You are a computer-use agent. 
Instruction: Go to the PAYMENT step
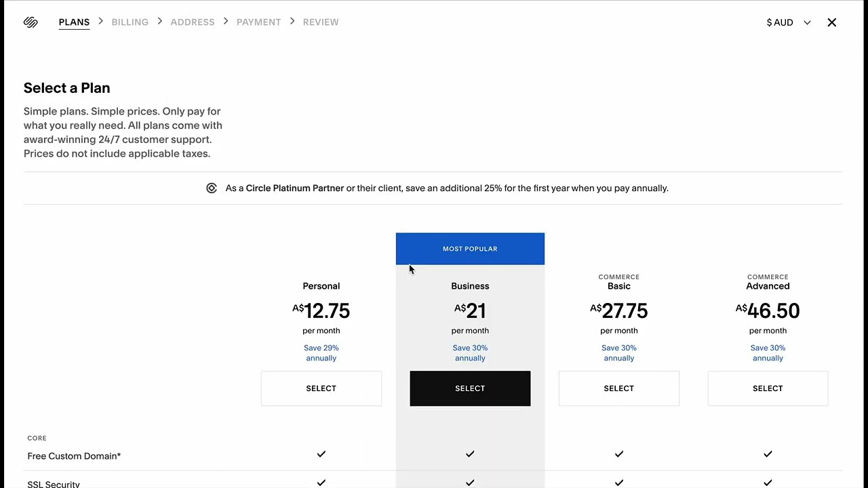click(258, 22)
